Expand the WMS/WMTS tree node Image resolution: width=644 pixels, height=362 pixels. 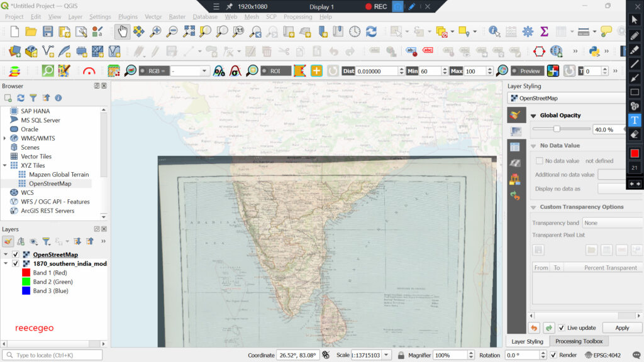point(5,138)
